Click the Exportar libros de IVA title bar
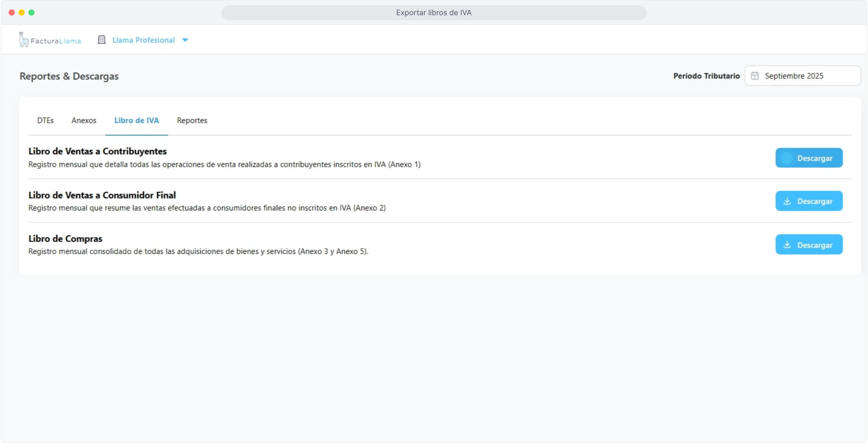 (x=434, y=12)
